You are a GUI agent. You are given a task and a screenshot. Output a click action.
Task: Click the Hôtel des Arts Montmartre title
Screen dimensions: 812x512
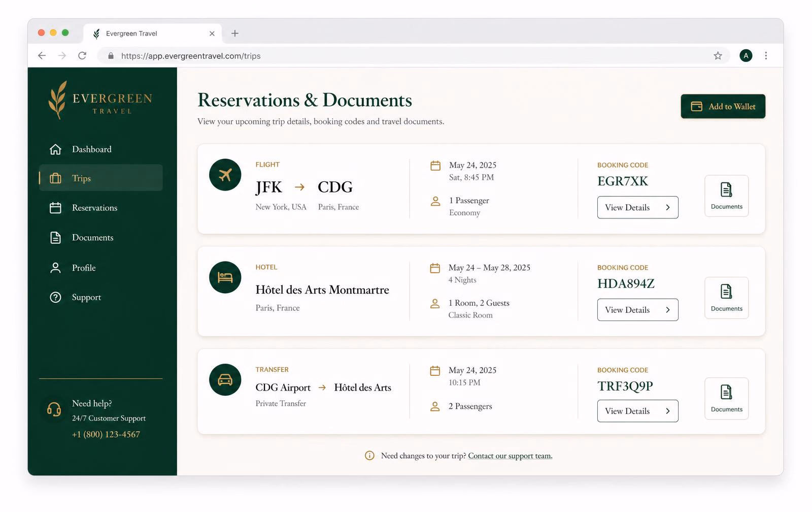(322, 290)
